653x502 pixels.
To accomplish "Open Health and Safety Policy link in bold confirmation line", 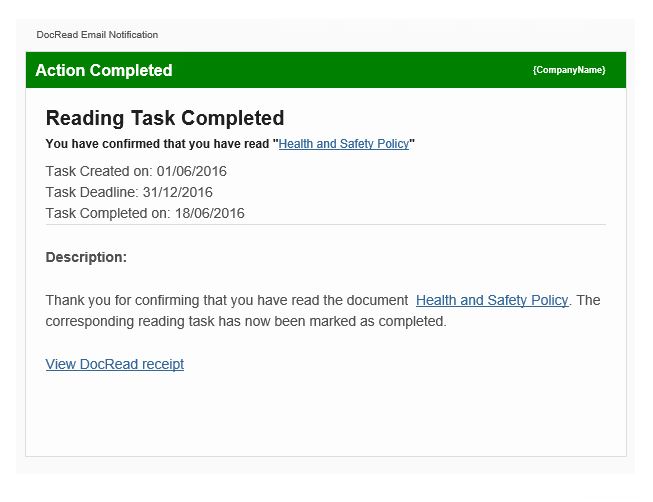I will [344, 144].
